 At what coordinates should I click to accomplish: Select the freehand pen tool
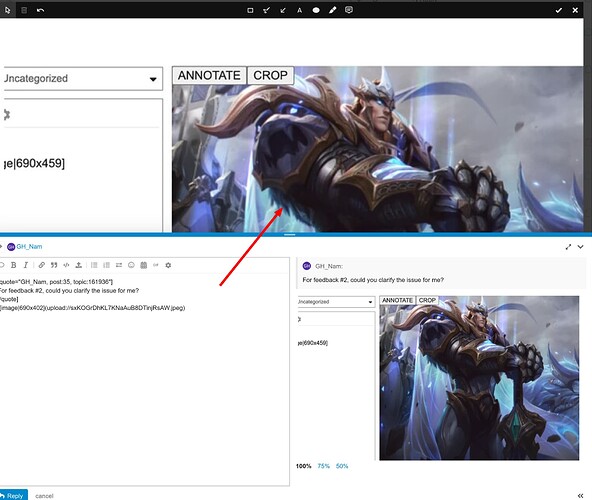pos(332,10)
